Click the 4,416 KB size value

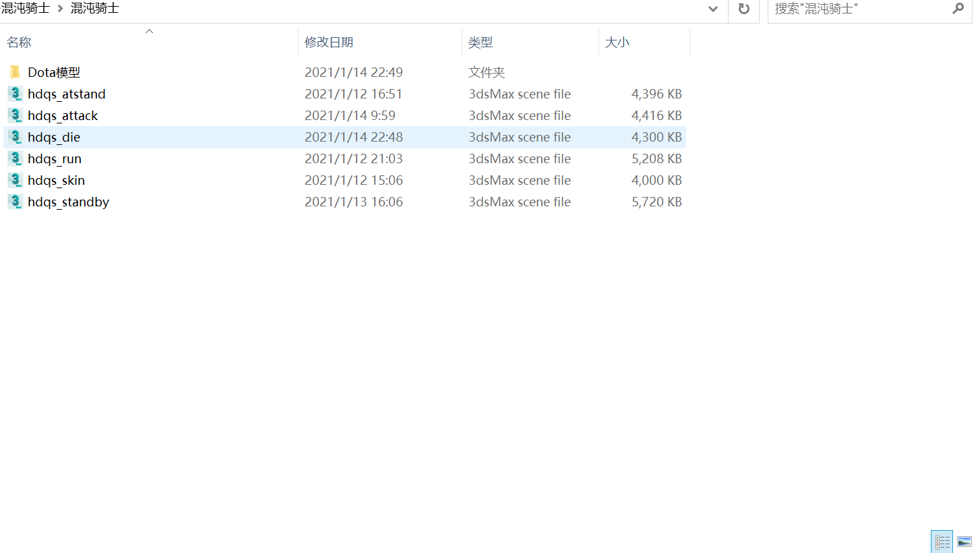click(656, 115)
